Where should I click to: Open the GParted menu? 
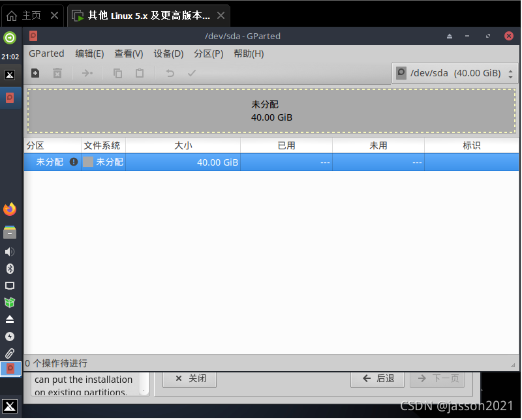pos(46,53)
